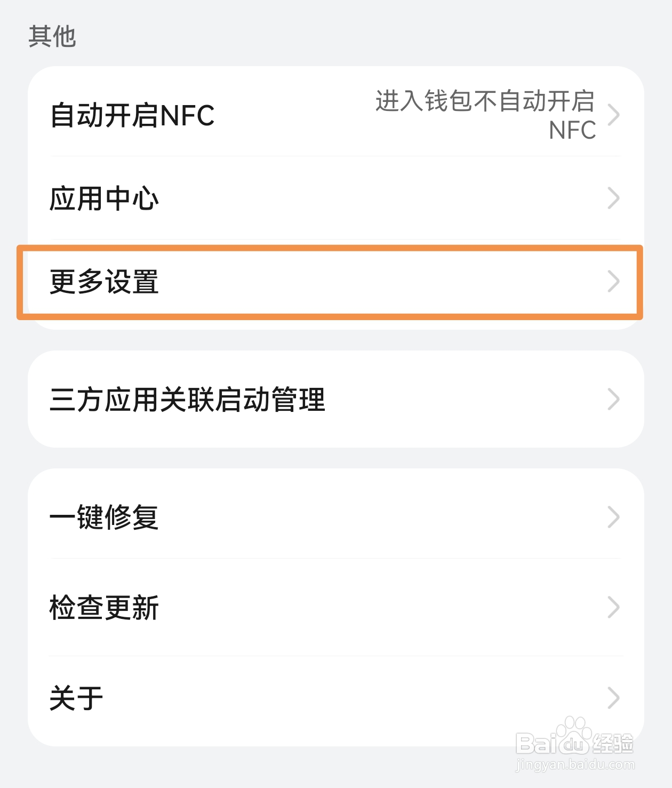Click the 经验 text in the watermark
672x788 pixels.
coord(613,743)
